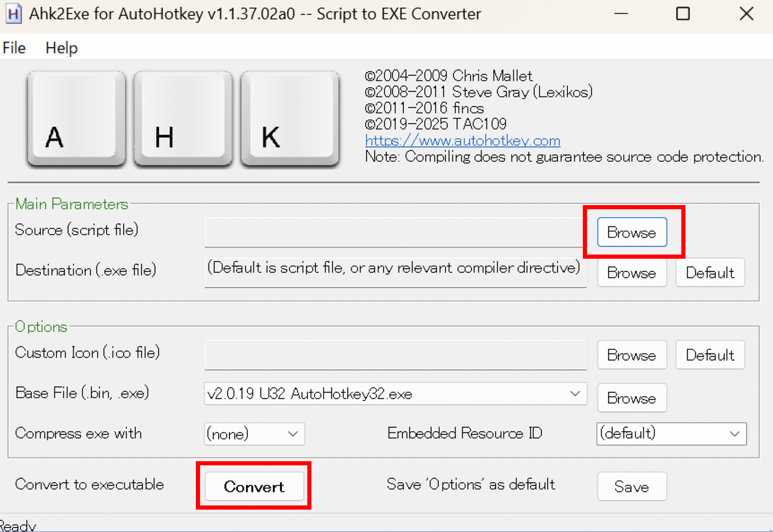Click the Embedded Resource ID label

point(465,433)
